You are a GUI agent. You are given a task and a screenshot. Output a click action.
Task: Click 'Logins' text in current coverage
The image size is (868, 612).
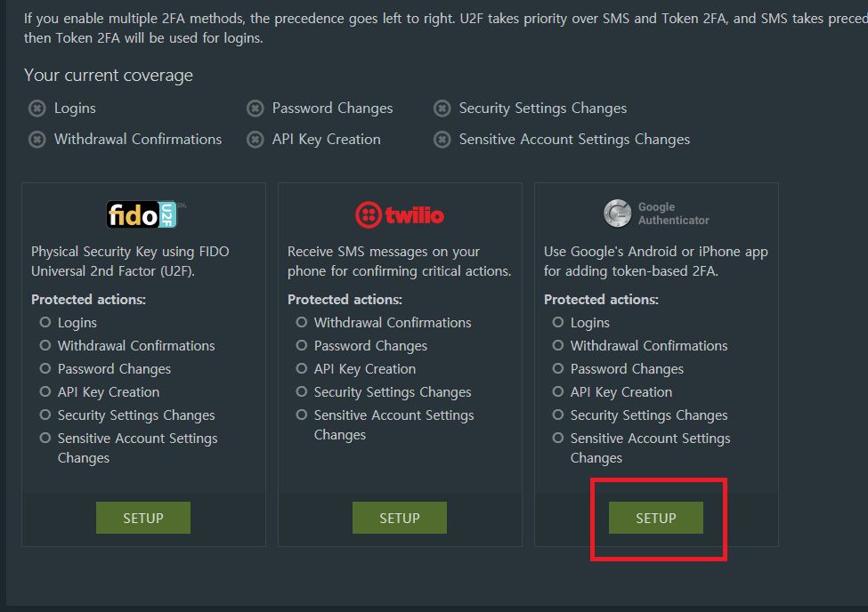pyautogui.click(x=76, y=109)
